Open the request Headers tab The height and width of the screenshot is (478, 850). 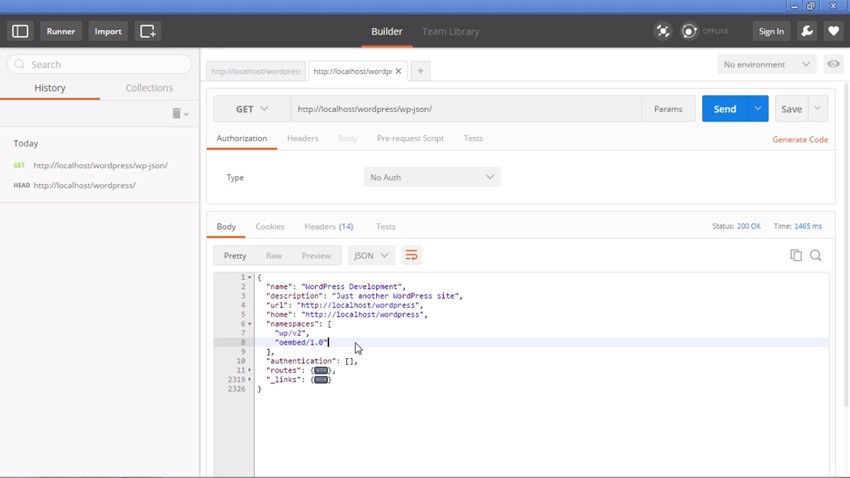click(x=302, y=138)
